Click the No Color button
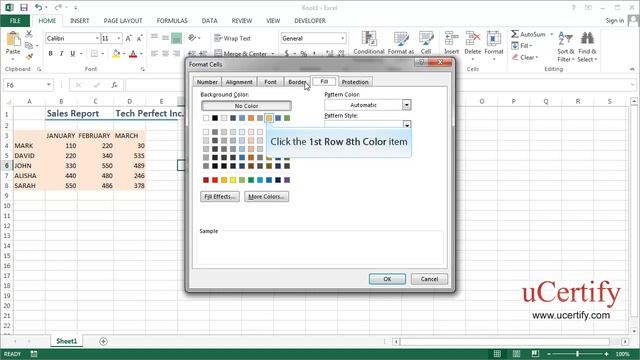The height and width of the screenshot is (360, 640). pyautogui.click(x=246, y=106)
